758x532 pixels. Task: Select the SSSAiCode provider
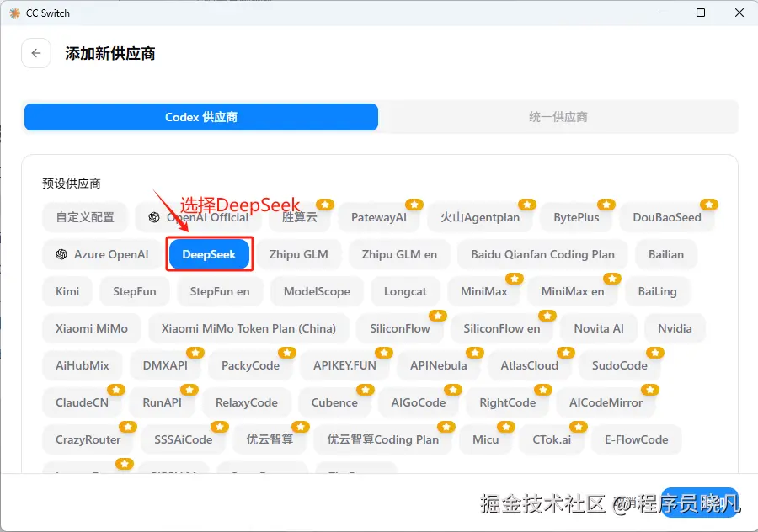[x=184, y=439]
